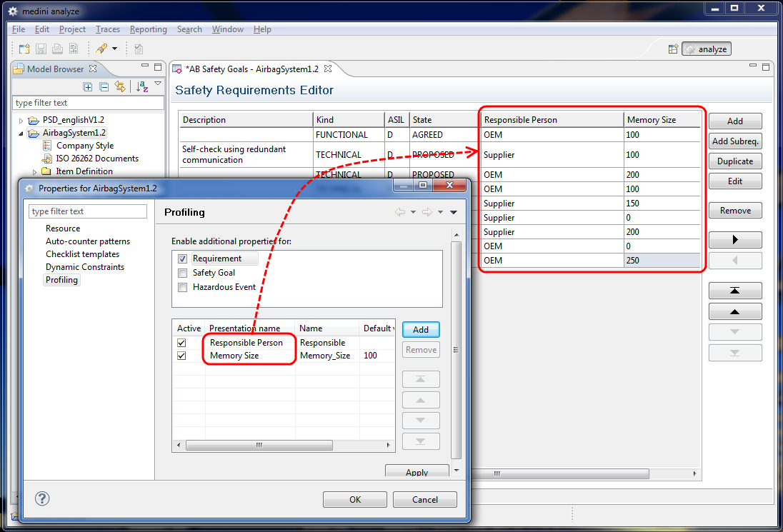Click the Open Perspective icon beside analyze

[x=672, y=49]
